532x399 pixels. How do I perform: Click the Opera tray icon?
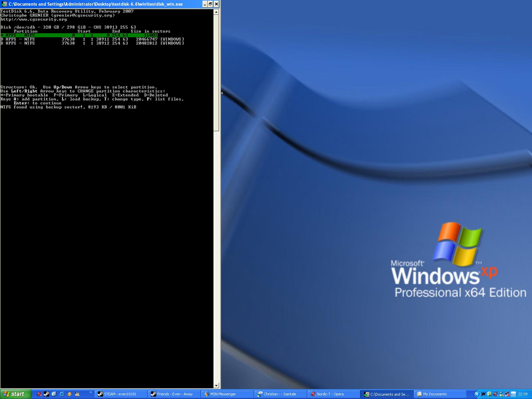(496, 394)
